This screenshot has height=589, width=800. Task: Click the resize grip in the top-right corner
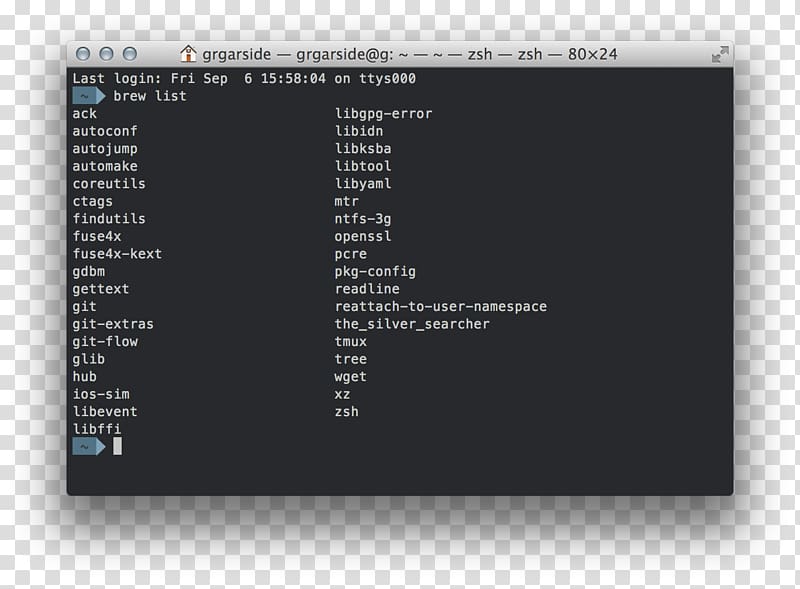[x=722, y=52]
